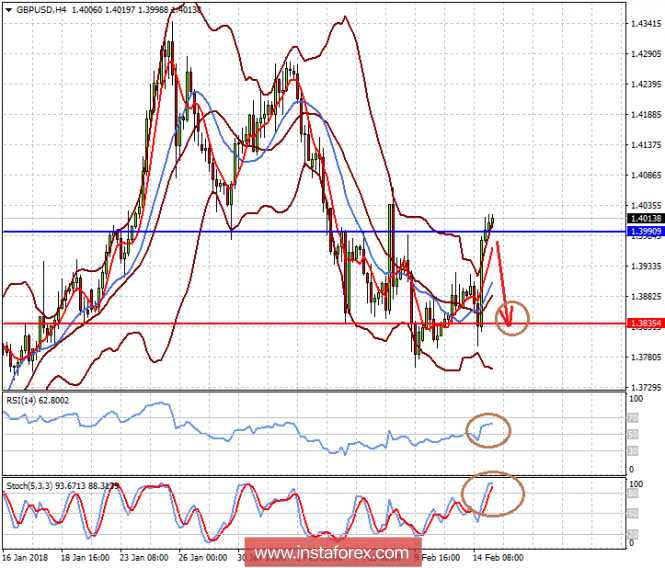Select the brown circle at arrow tip
The image size is (665, 568).
[x=515, y=318]
